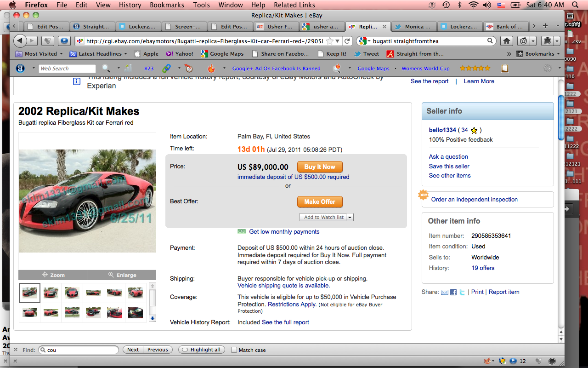
Task: Open the History menu in menu bar
Action: [130, 5]
